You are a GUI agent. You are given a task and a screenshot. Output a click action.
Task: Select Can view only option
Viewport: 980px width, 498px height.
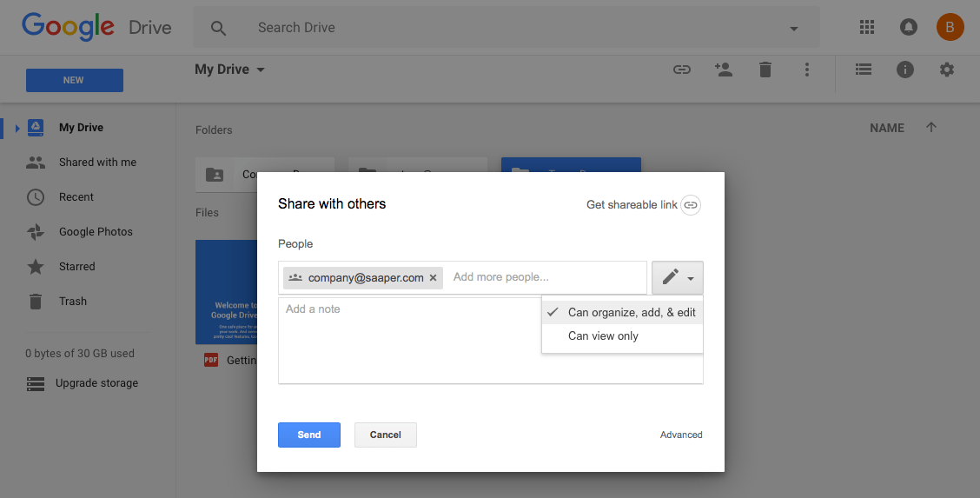(623, 336)
